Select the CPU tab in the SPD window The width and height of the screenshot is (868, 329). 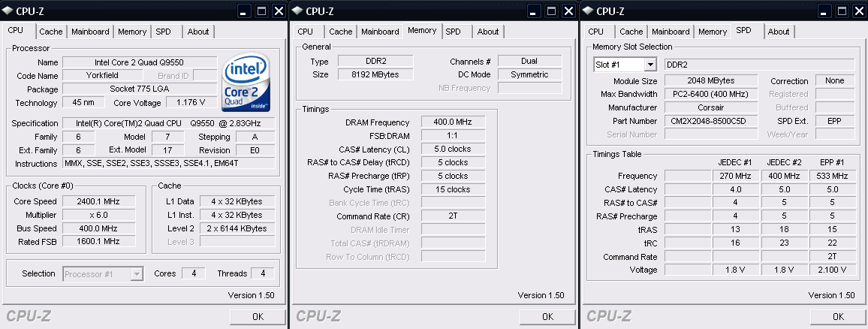click(x=595, y=32)
